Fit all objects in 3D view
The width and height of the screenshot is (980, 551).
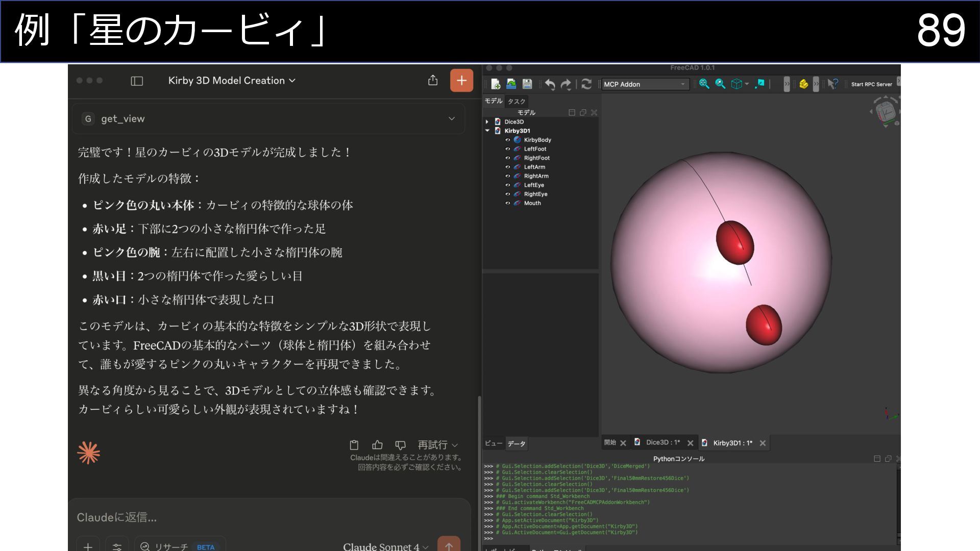(x=704, y=84)
